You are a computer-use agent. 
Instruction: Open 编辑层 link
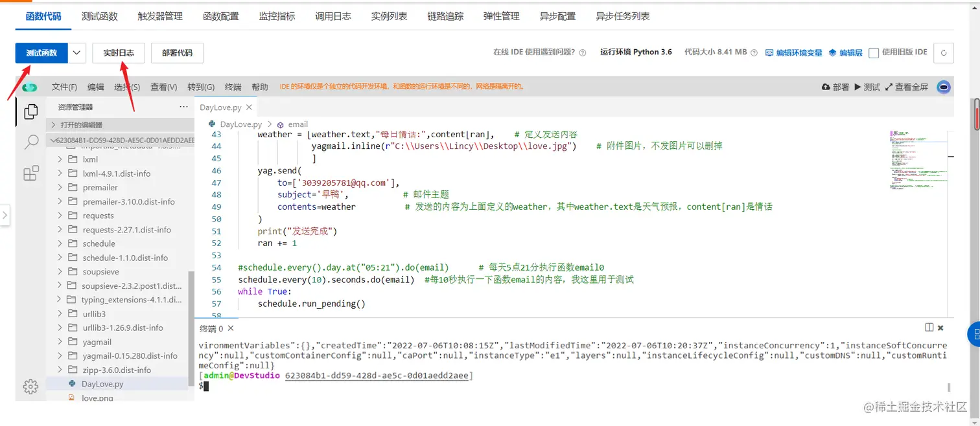pyautogui.click(x=846, y=53)
